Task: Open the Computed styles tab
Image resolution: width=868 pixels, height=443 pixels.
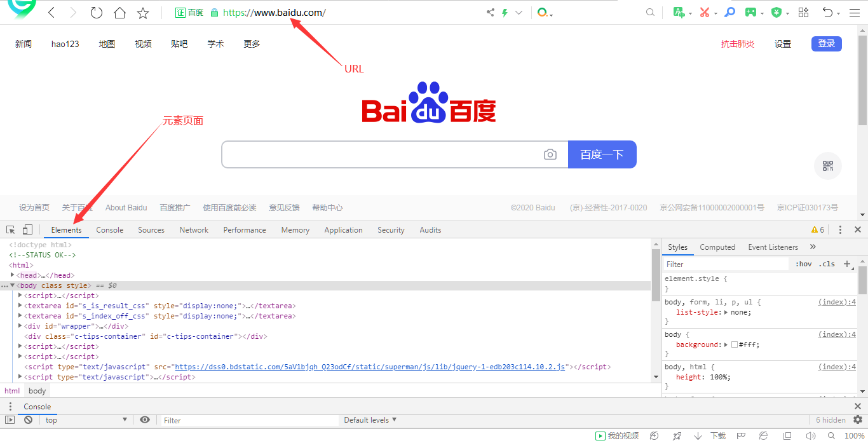Action: pos(717,247)
